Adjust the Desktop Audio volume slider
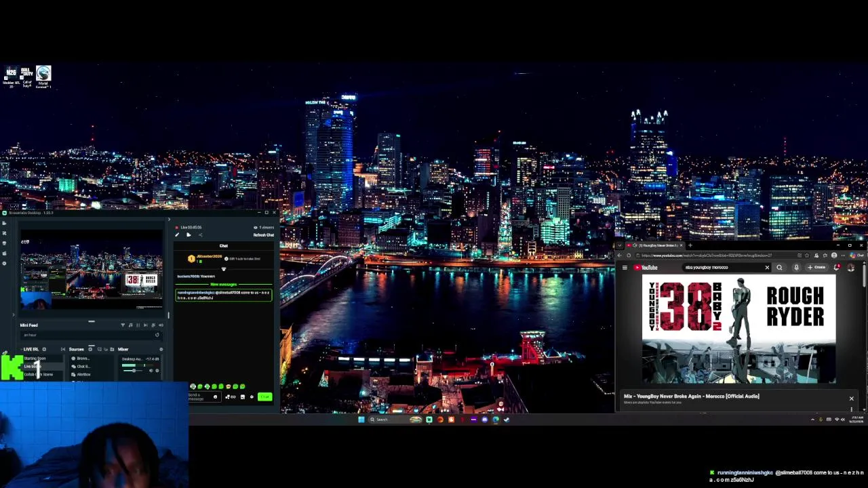The height and width of the screenshot is (488, 868). point(133,371)
